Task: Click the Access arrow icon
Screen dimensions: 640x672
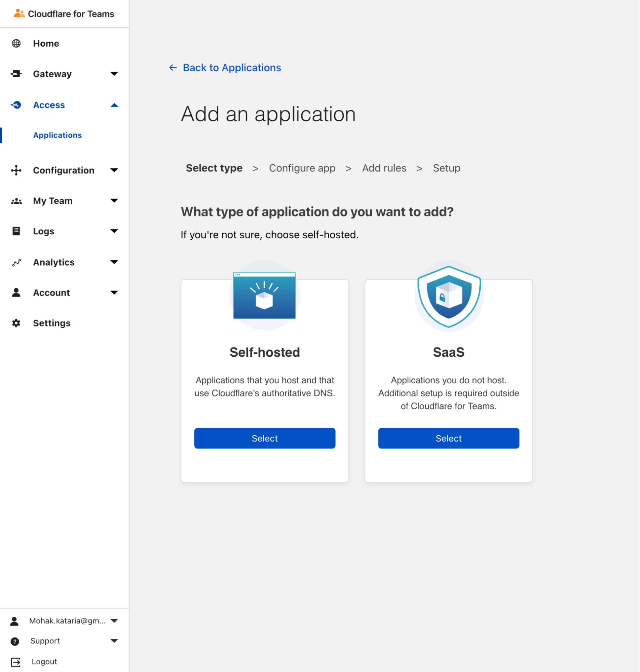Action: point(16,105)
